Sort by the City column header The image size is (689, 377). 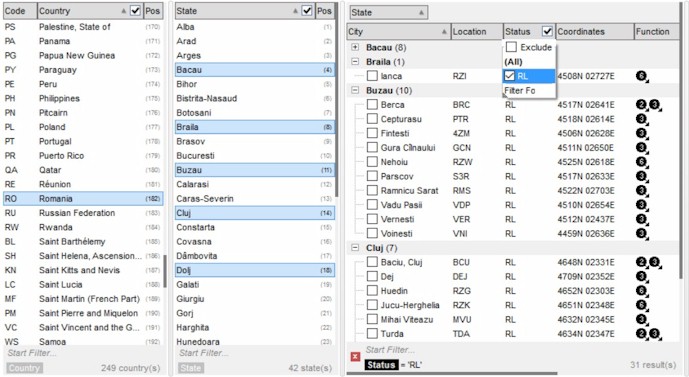click(398, 32)
